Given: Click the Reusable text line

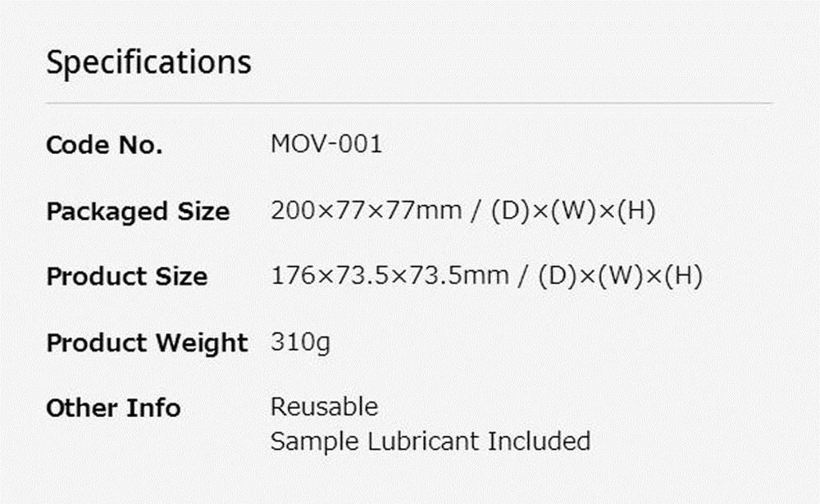Looking at the screenshot, I should tap(324, 406).
